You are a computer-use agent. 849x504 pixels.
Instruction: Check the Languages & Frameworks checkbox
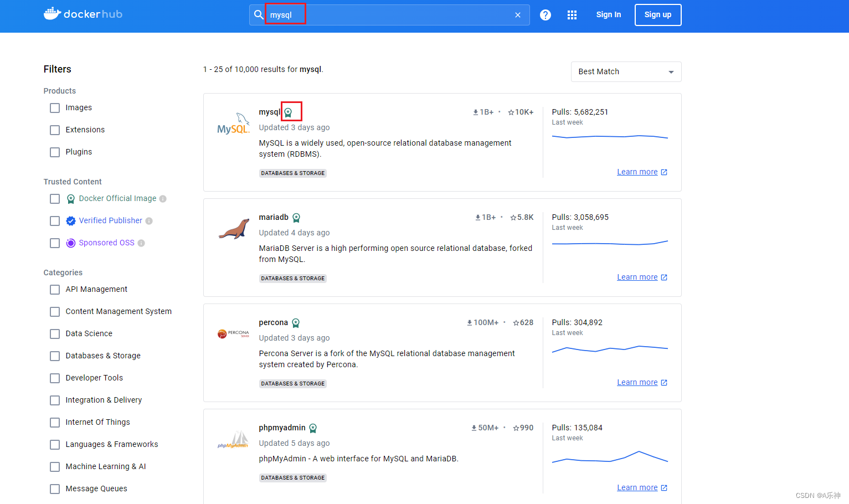(55, 445)
